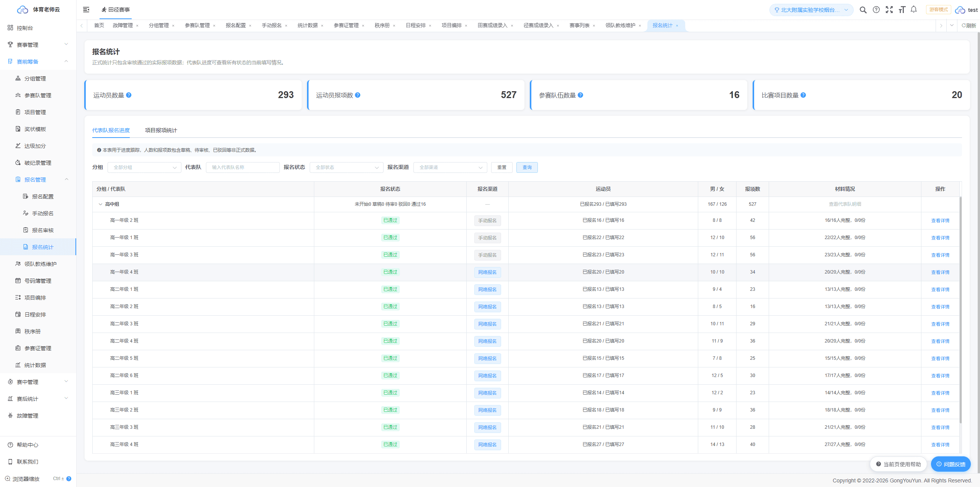The image size is (980, 487).
Task: Switch to 项目报项统计 tab
Action: pos(161,130)
